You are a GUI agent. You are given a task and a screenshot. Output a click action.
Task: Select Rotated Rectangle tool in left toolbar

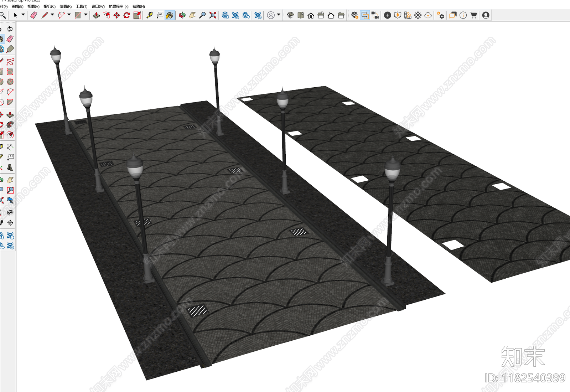point(10,72)
